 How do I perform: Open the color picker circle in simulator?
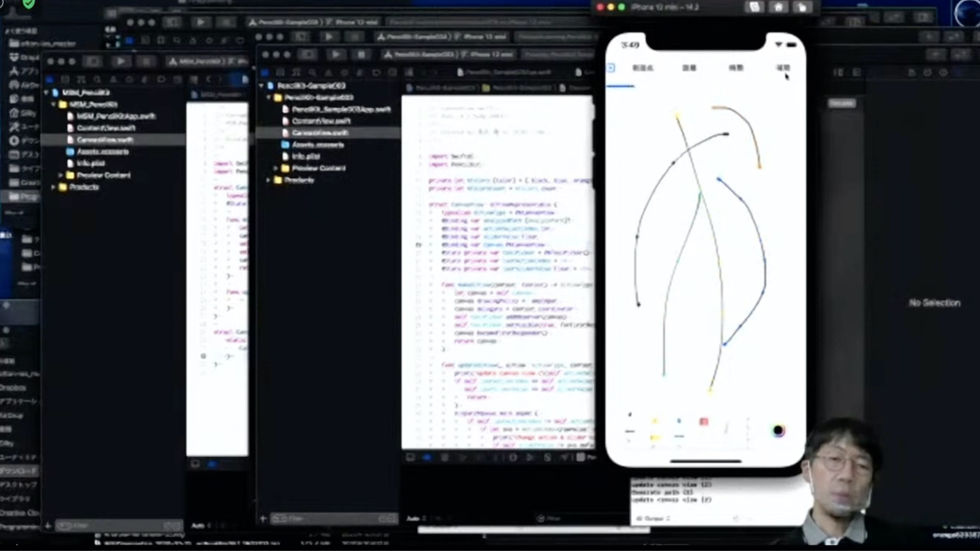pos(778,430)
